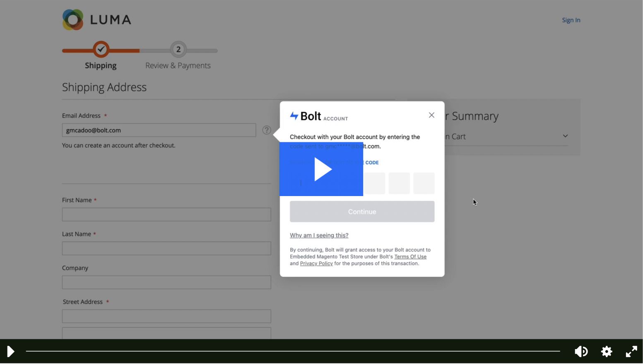Seek using the video progress bar
643x364 pixels.
click(290, 351)
